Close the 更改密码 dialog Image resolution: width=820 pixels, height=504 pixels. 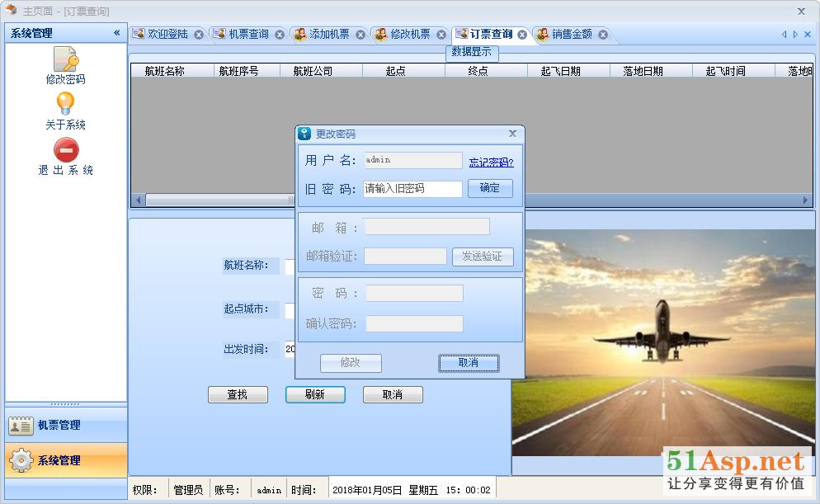[512, 134]
